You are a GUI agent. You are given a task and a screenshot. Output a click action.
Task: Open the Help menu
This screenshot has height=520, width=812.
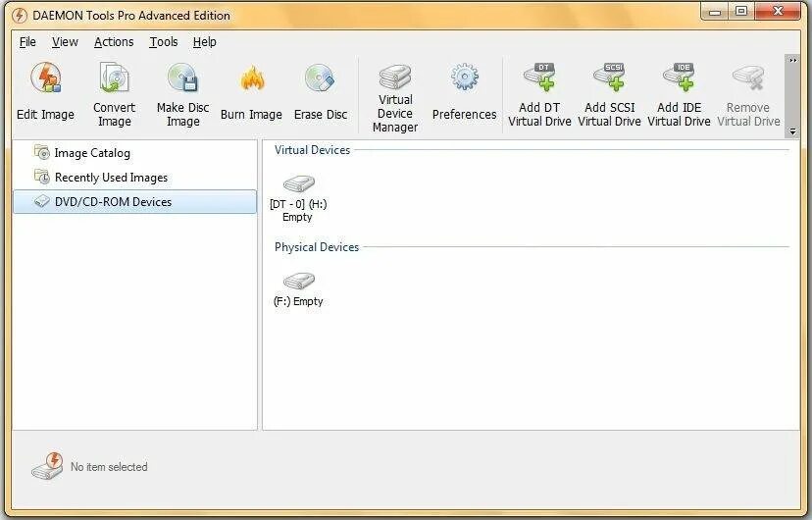tap(205, 42)
